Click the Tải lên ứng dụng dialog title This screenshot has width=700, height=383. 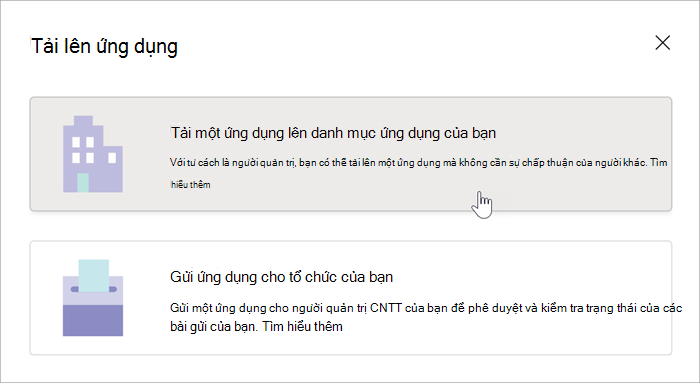pyautogui.click(x=104, y=46)
